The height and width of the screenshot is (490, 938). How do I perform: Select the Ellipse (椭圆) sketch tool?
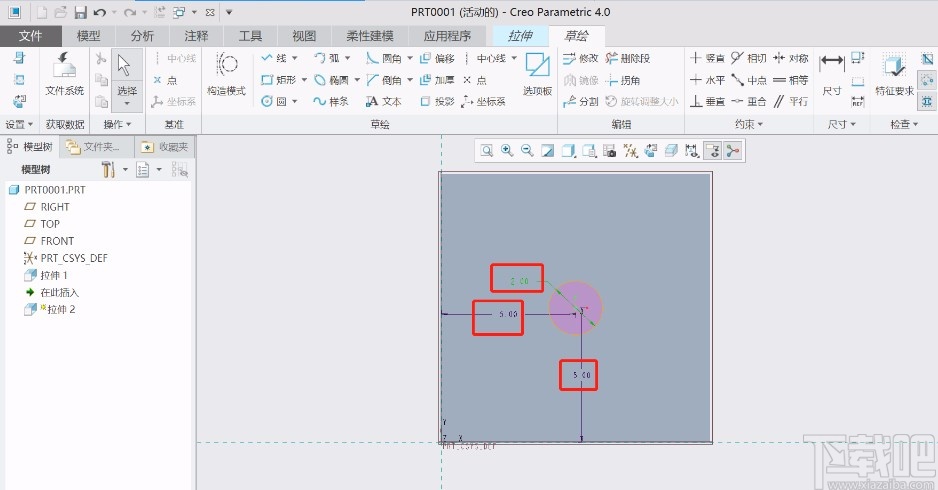tap(331, 80)
